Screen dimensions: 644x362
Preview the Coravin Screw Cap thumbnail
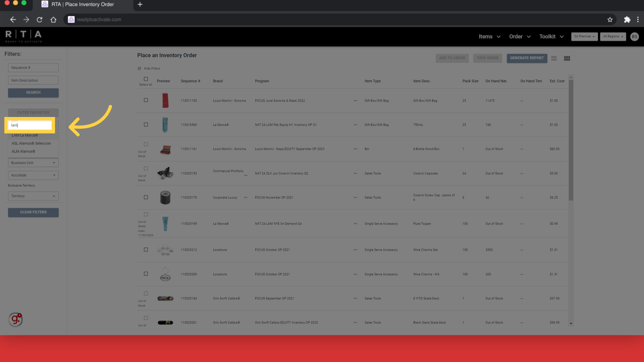(x=165, y=197)
